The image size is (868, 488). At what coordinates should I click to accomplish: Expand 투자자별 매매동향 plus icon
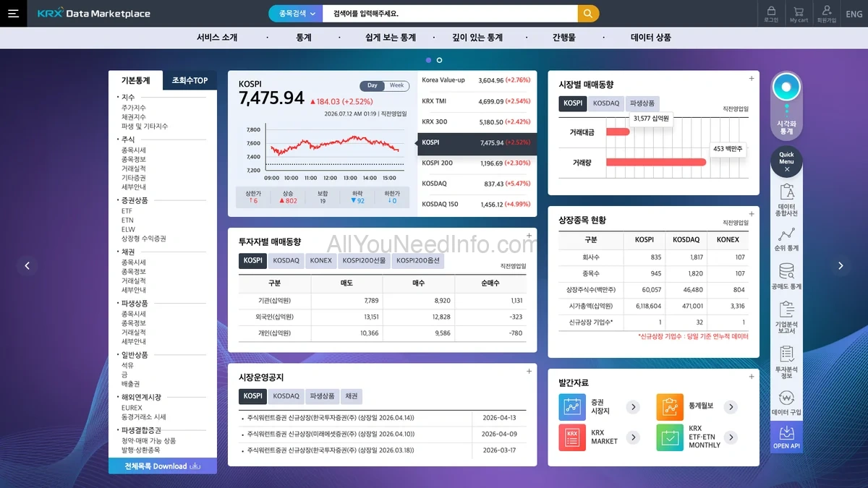point(529,236)
